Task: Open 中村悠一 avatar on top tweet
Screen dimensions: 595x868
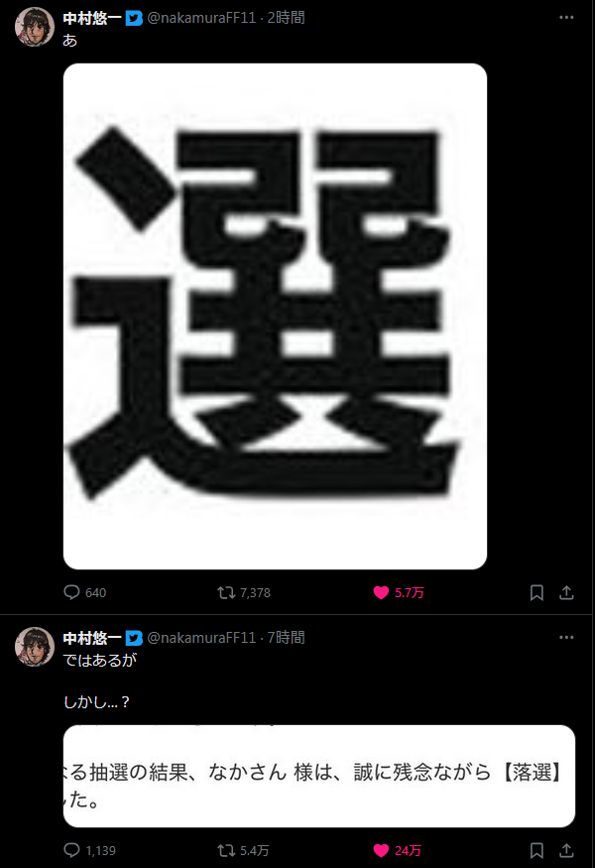Action: coord(35,27)
